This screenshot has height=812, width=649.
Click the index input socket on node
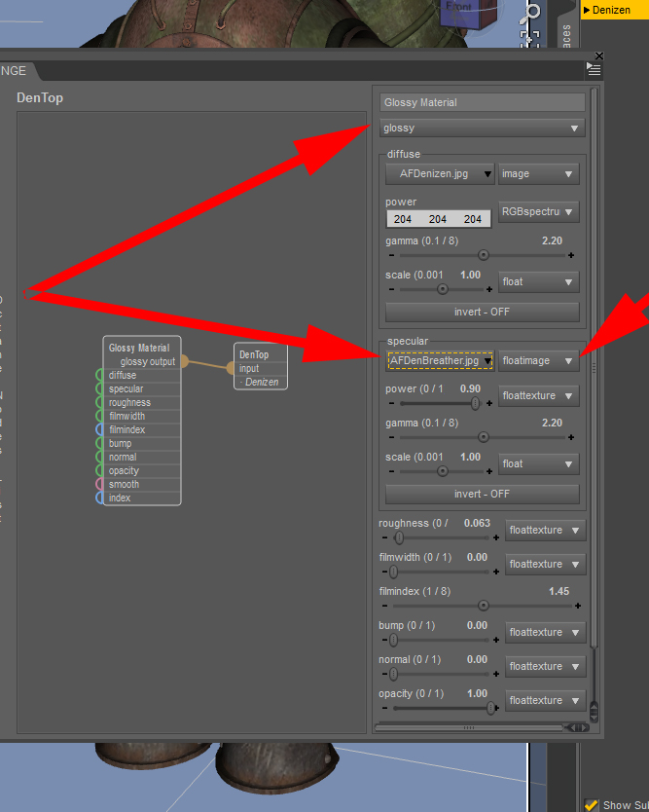tap(100, 498)
